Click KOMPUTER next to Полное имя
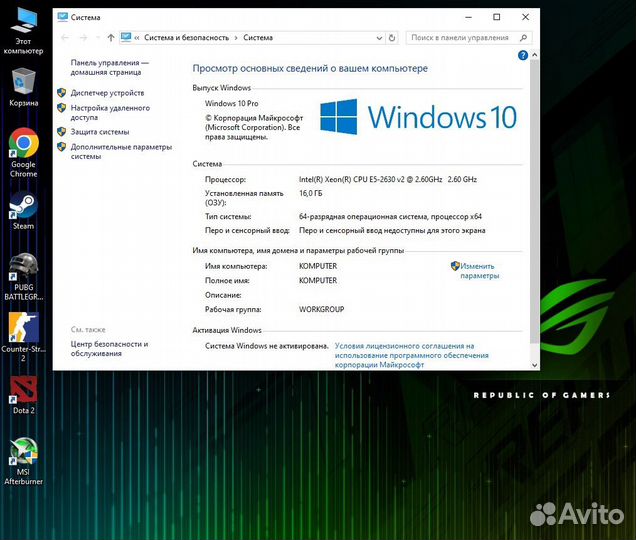 318,280
